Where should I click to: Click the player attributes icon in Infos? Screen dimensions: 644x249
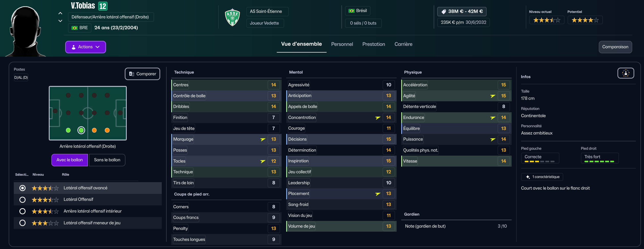[626, 73]
